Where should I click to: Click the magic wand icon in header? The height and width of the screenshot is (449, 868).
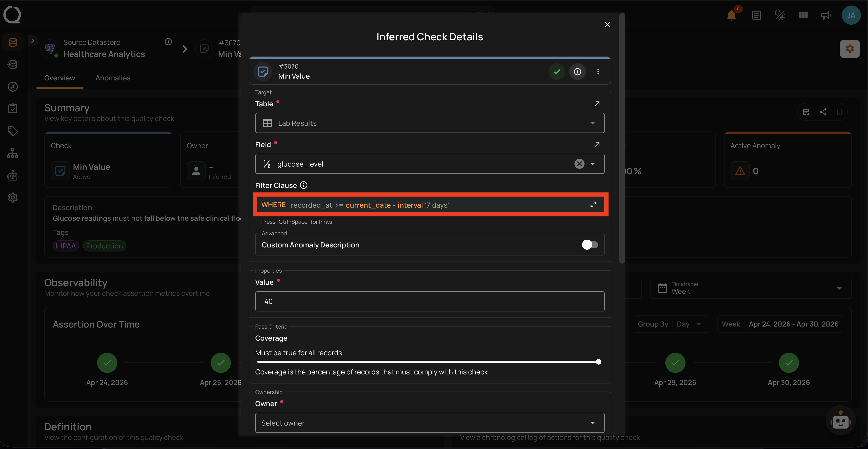(780, 15)
